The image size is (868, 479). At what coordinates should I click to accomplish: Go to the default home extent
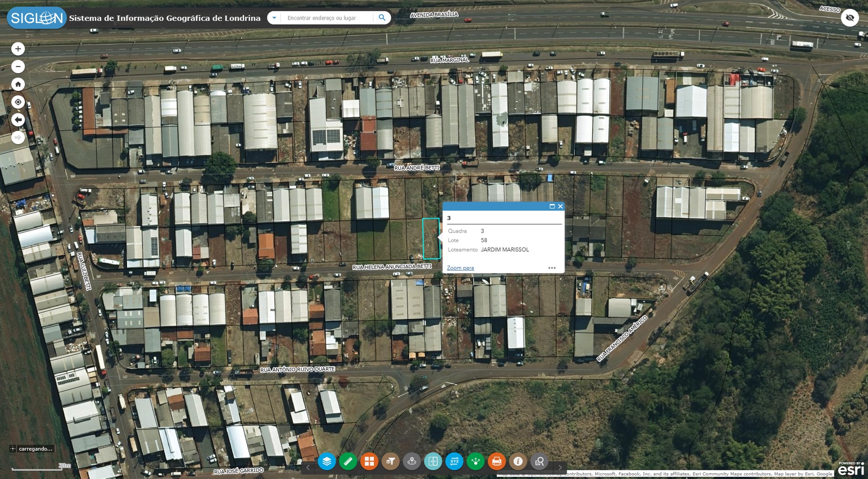18,84
